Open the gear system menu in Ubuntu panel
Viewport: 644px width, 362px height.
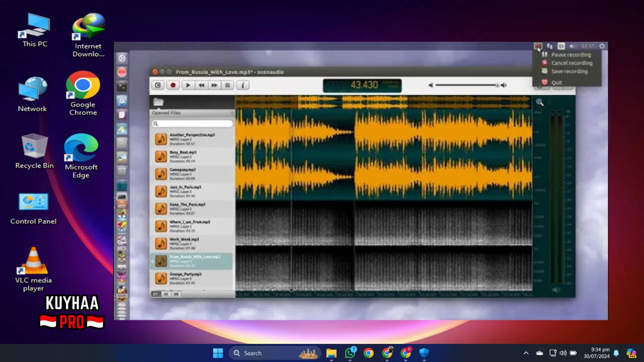pos(602,46)
